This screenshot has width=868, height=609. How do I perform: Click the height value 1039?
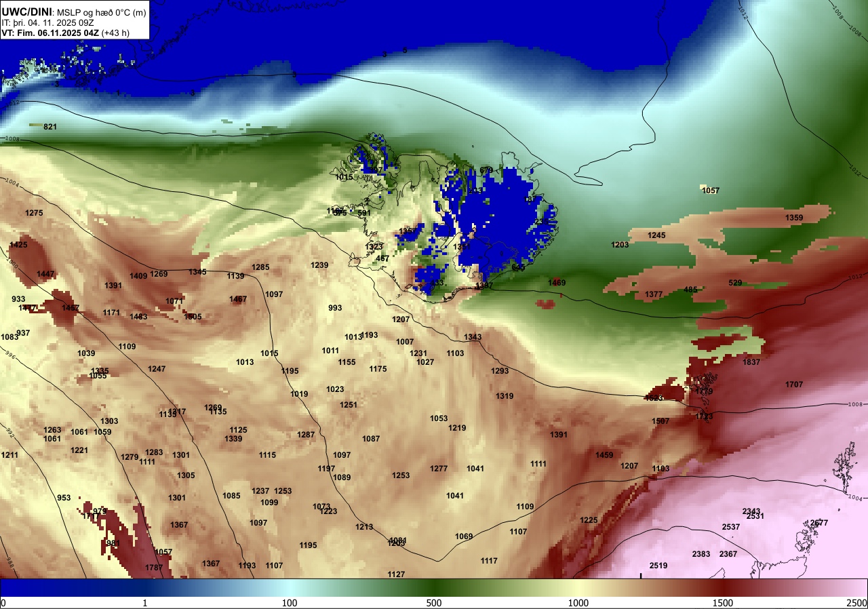pos(86,353)
